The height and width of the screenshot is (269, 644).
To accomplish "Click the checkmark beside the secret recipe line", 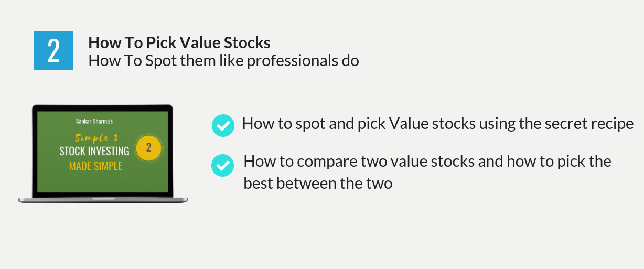I will pyautogui.click(x=223, y=125).
